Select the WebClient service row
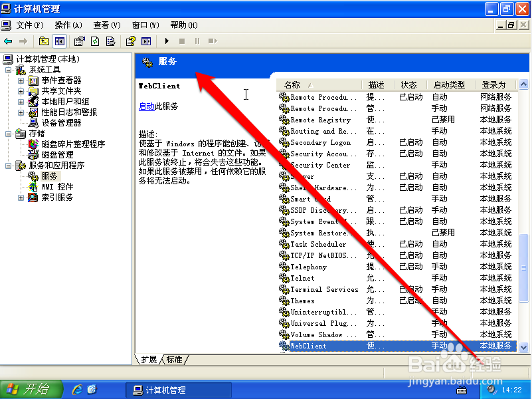Image resolution: width=532 pixels, height=399 pixels. 398,346
